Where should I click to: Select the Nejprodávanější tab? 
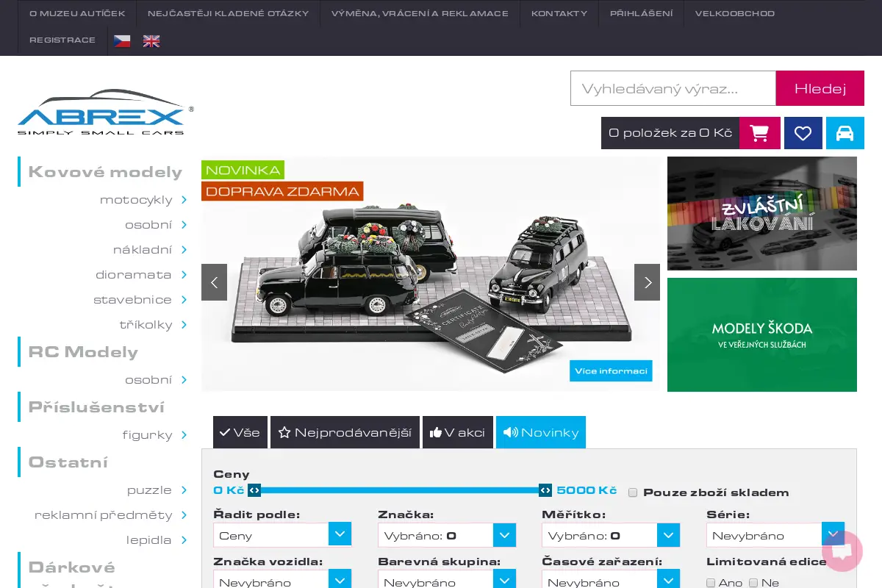345,432
